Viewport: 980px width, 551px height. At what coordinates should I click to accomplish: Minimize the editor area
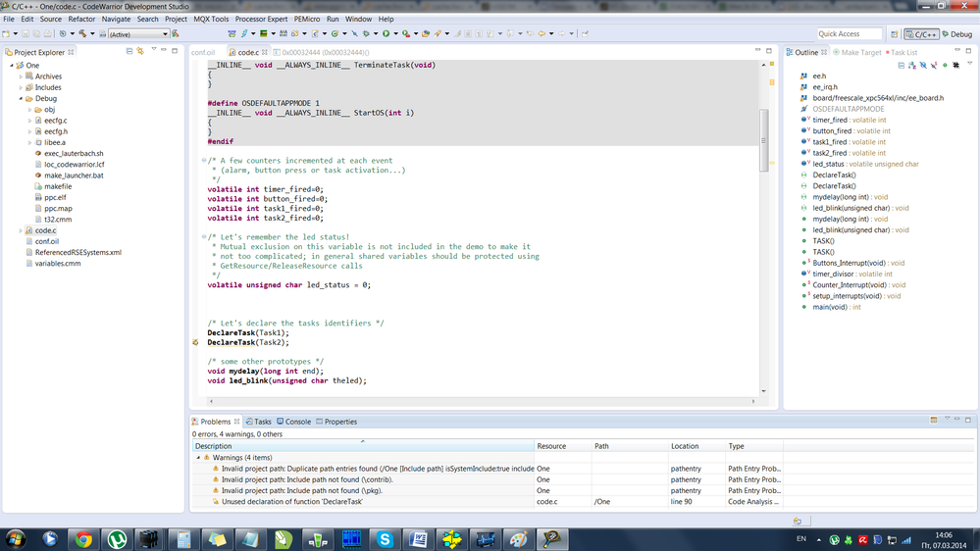pos(757,50)
